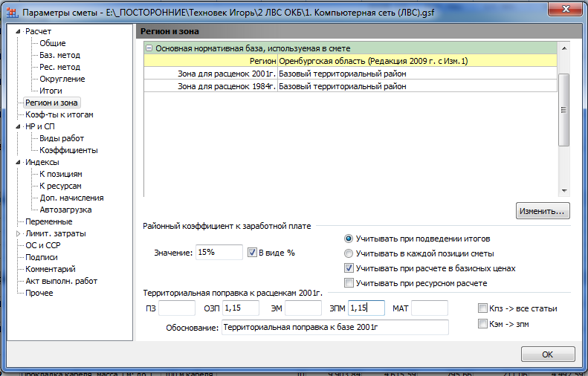Open ОС и ССР page
Image resolution: width=588 pixels, height=376 pixels.
click(43, 245)
